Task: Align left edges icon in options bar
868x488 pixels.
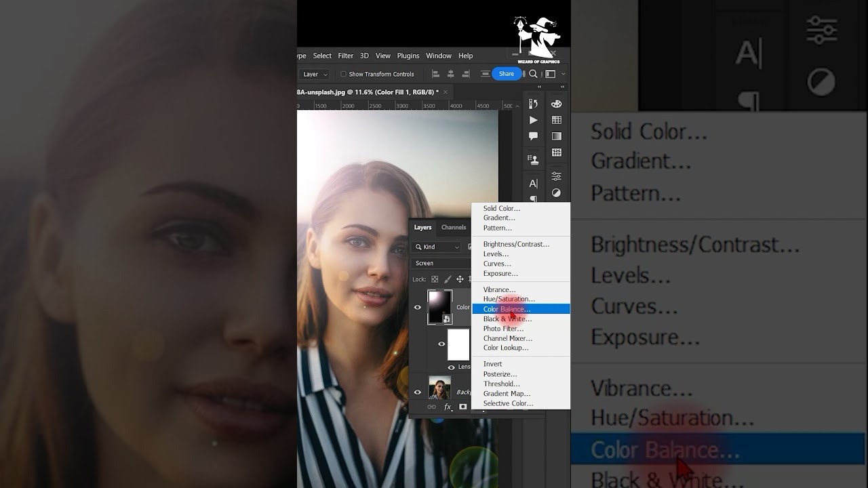Action: click(435, 74)
